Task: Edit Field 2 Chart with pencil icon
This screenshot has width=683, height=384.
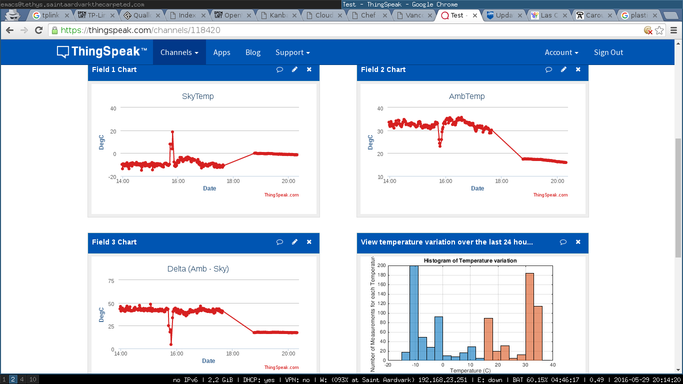Action: 564,70
